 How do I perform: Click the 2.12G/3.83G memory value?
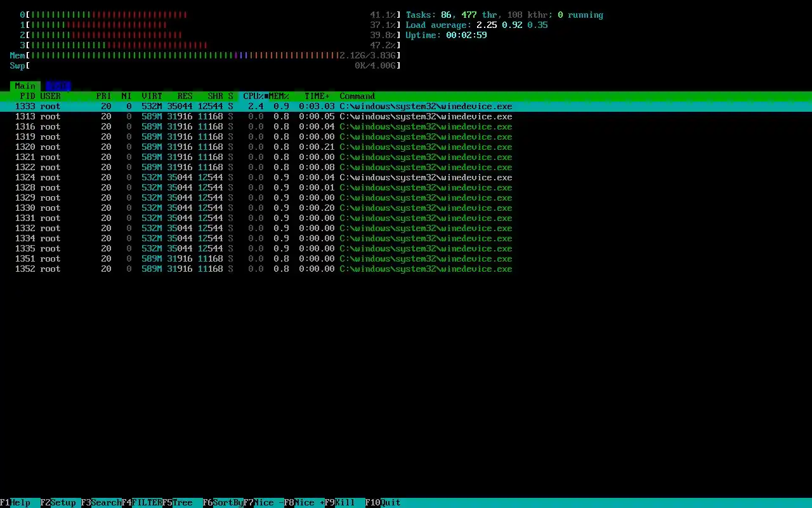368,55
